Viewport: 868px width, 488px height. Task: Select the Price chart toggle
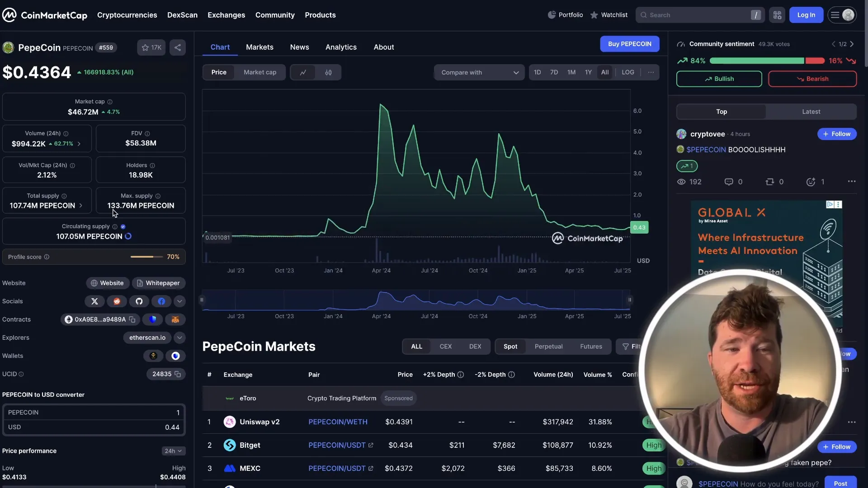tap(219, 72)
